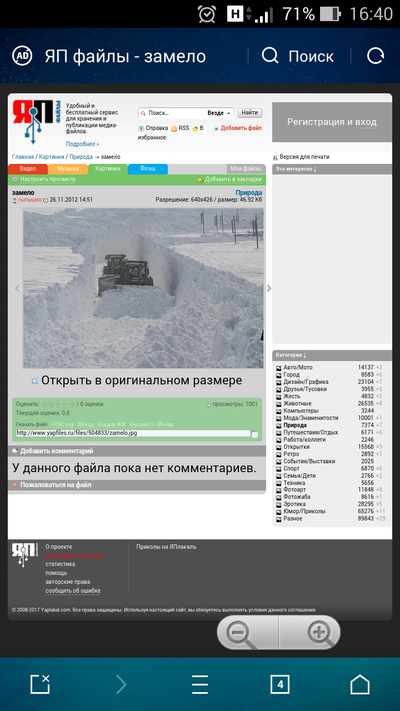
Task: Collapse the Категории panel arrow
Action: coord(304,355)
